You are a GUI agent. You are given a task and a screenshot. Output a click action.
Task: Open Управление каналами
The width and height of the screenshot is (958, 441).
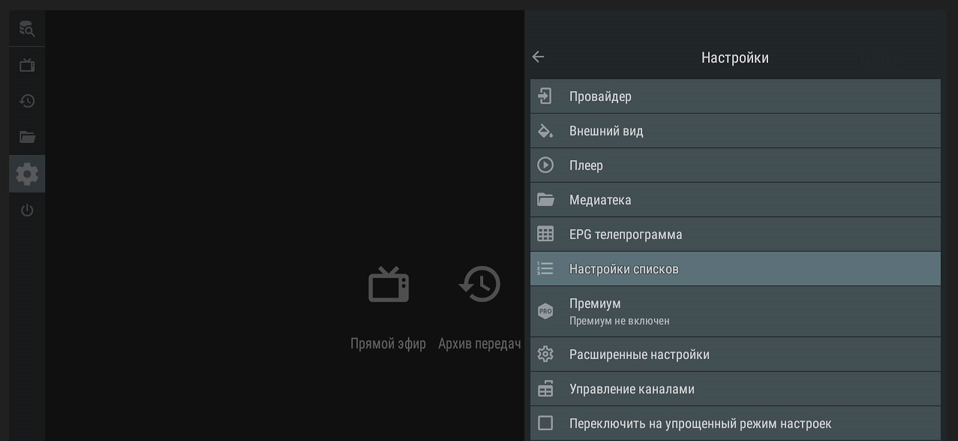735,389
